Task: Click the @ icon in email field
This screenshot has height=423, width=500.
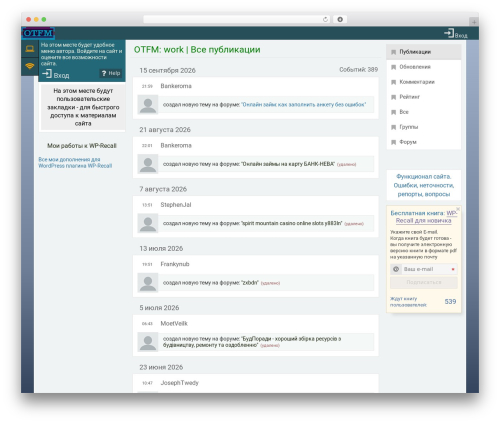Action: (x=396, y=269)
